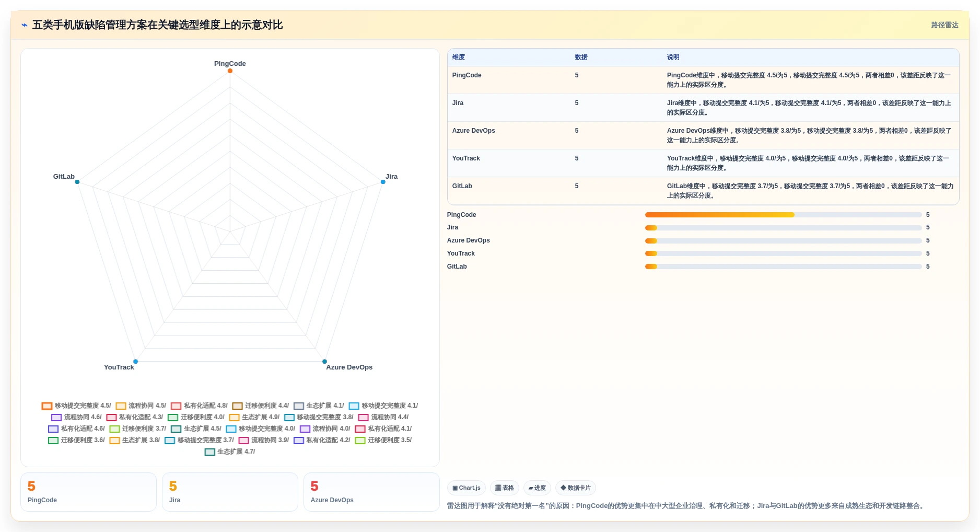This screenshot has height=532, width=980.
Task: Click the swatch for 私有化适配 4.1/
Action: coord(360,429)
